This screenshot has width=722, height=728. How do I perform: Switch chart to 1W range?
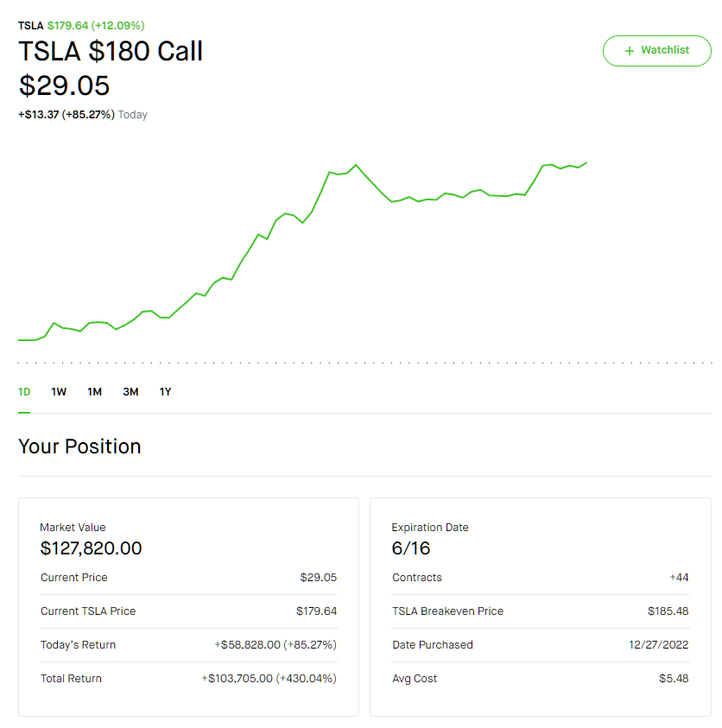(x=59, y=392)
